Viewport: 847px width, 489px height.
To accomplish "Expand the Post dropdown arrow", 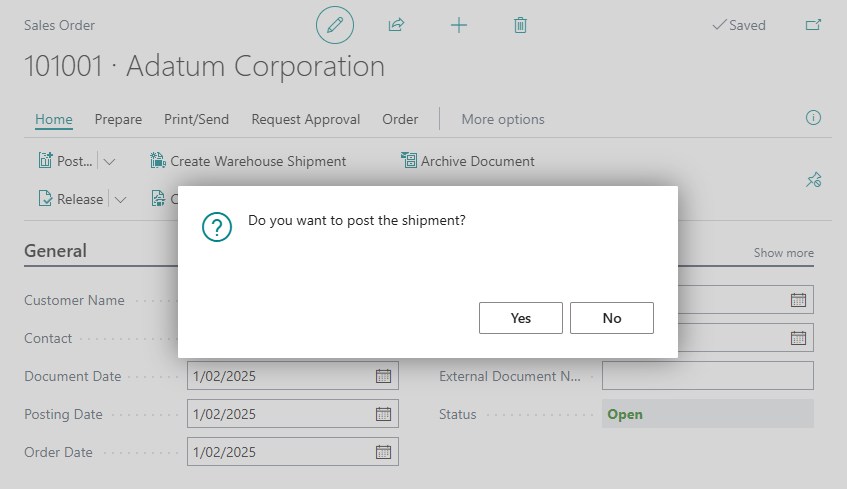I will pos(109,162).
